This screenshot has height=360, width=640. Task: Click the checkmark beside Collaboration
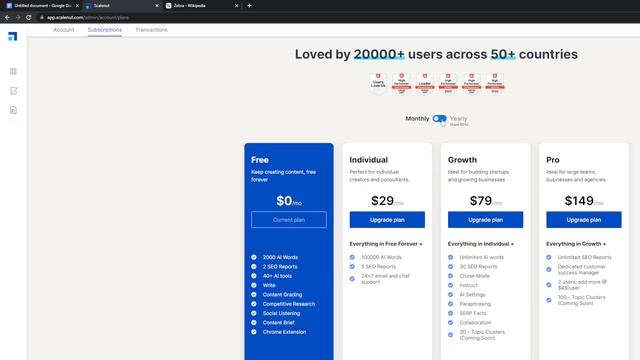[451, 322]
